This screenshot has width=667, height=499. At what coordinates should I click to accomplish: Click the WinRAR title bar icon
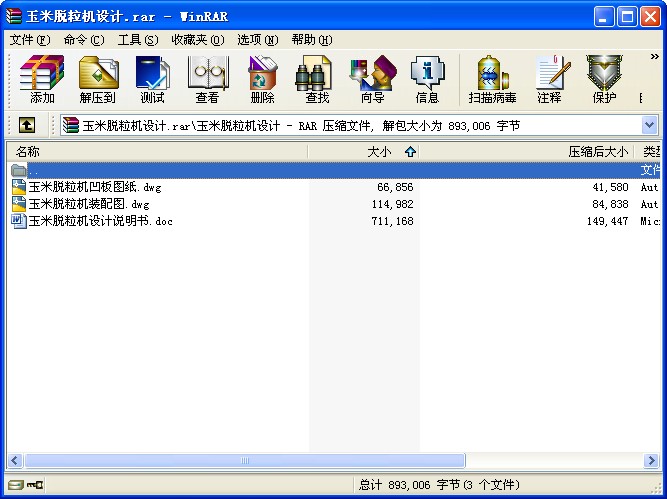pos(14,16)
